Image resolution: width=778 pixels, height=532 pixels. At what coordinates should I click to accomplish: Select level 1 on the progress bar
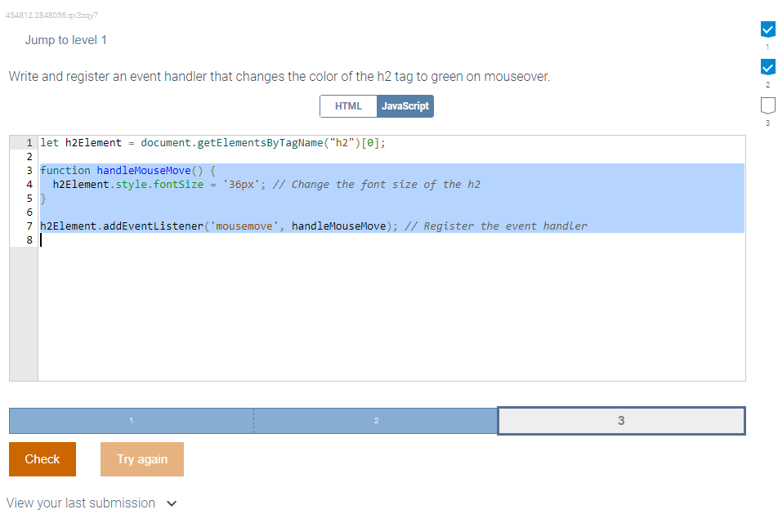[x=131, y=420]
